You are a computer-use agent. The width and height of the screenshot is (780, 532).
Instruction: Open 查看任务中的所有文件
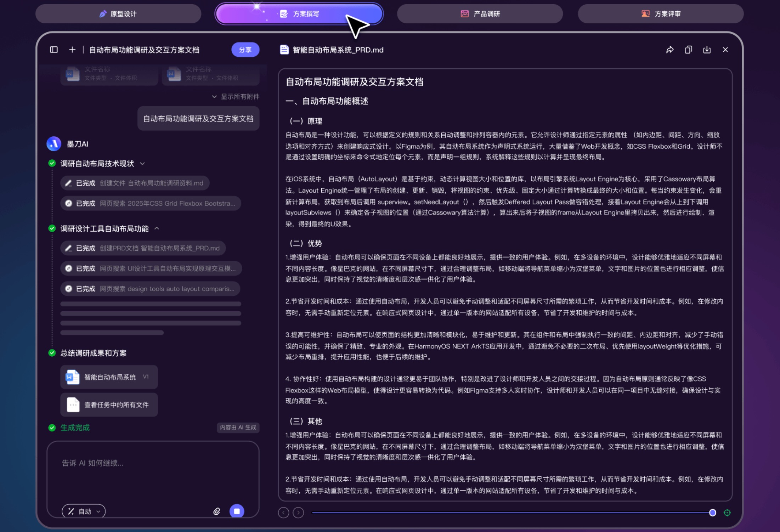(x=109, y=404)
